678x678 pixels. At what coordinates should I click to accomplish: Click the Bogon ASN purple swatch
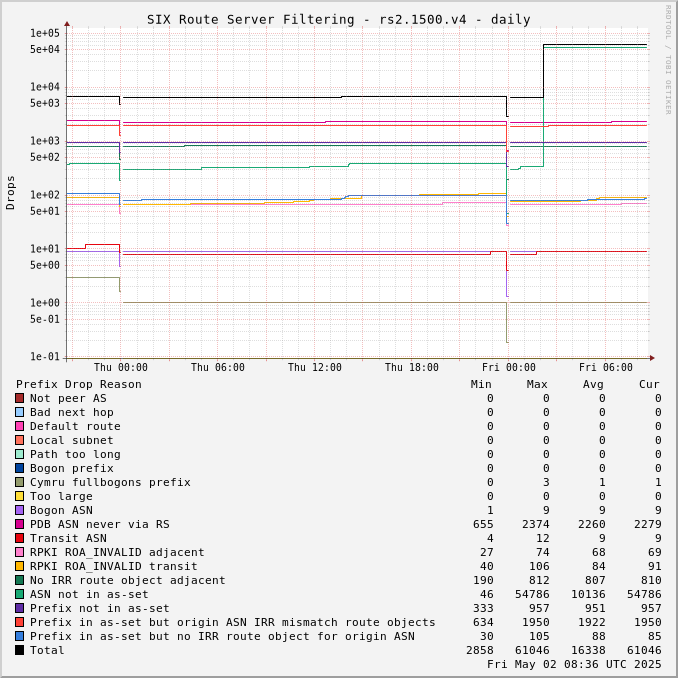pyautogui.click(x=19, y=510)
